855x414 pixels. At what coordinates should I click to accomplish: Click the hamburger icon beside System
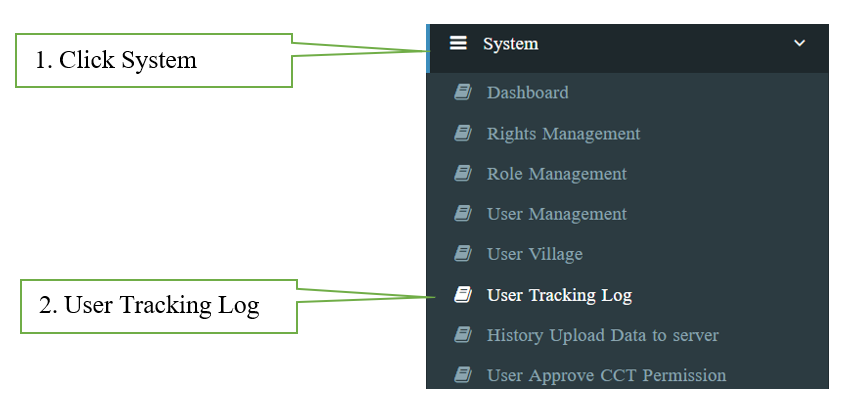(458, 44)
